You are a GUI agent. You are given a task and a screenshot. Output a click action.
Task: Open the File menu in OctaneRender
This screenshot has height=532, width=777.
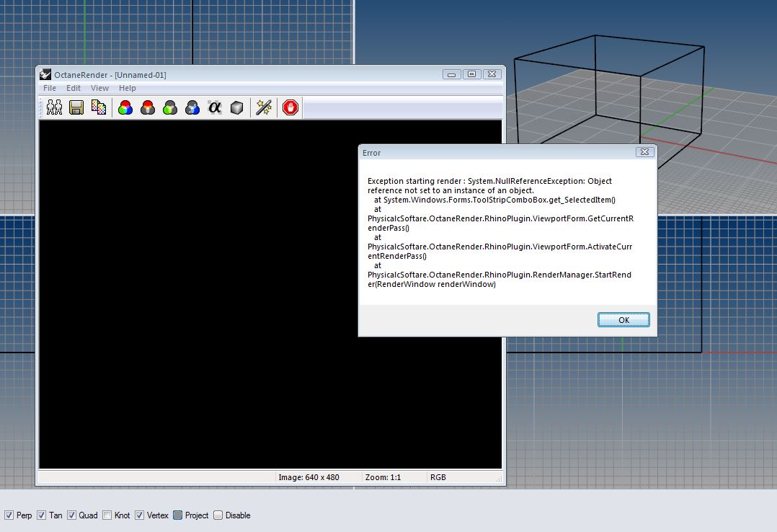(x=50, y=88)
